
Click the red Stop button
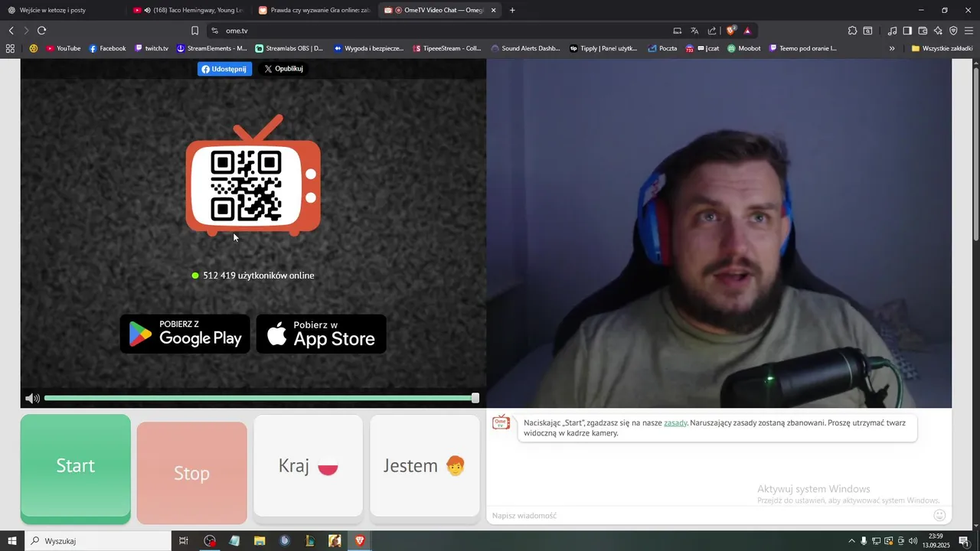click(191, 473)
